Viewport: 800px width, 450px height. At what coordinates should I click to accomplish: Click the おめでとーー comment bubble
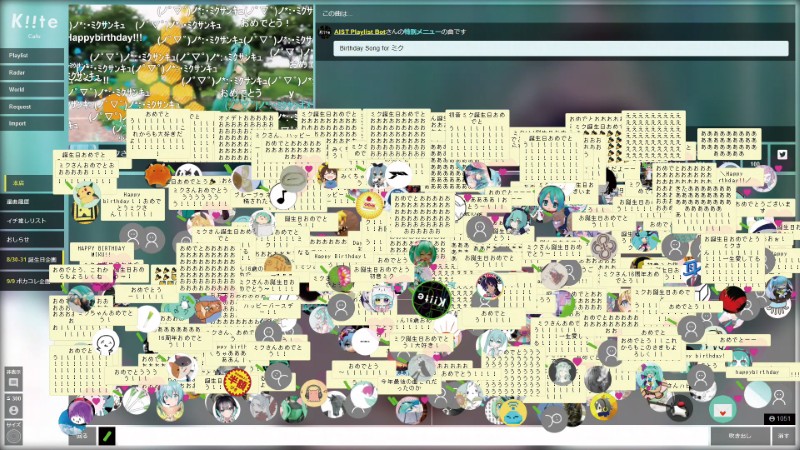pyautogui.click(x=738, y=340)
